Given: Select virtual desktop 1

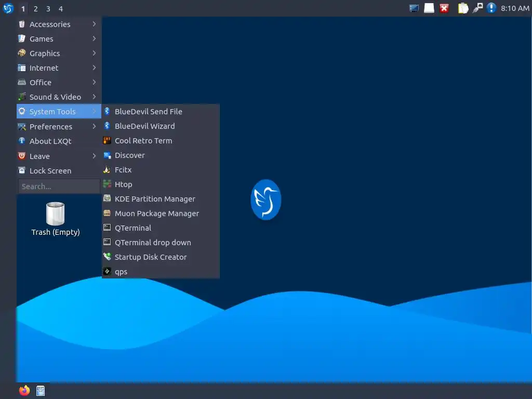Looking at the screenshot, I should [x=23, y=9].
